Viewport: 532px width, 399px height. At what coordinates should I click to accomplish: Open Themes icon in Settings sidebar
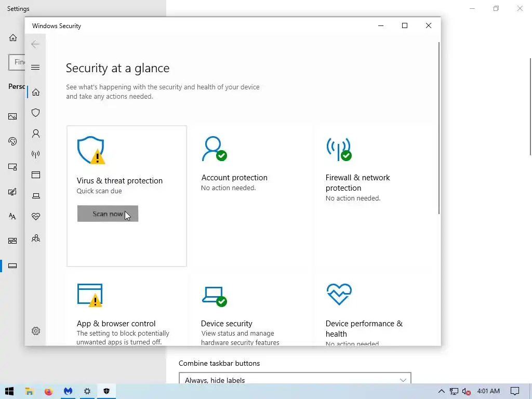click(12, 192)
